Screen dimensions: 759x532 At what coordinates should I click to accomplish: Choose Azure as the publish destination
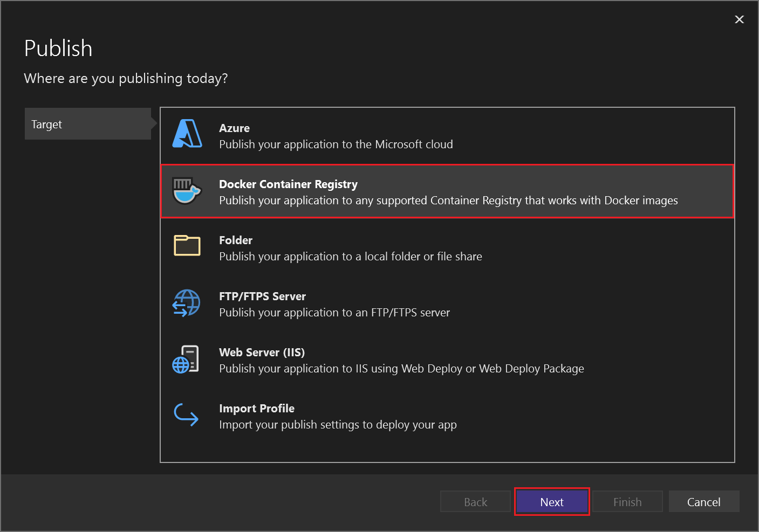tap(378, 136)
